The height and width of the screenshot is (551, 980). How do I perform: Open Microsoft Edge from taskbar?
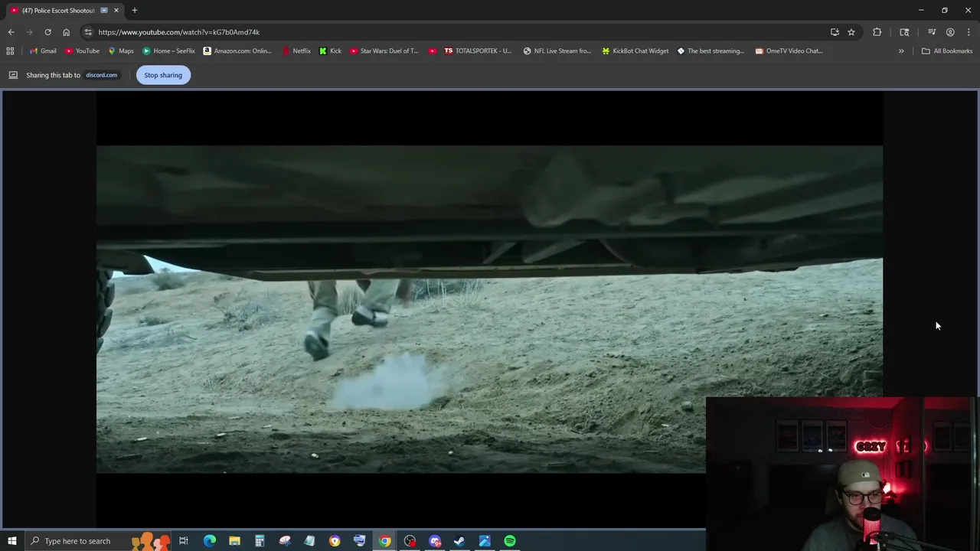[x=209, y=541]
